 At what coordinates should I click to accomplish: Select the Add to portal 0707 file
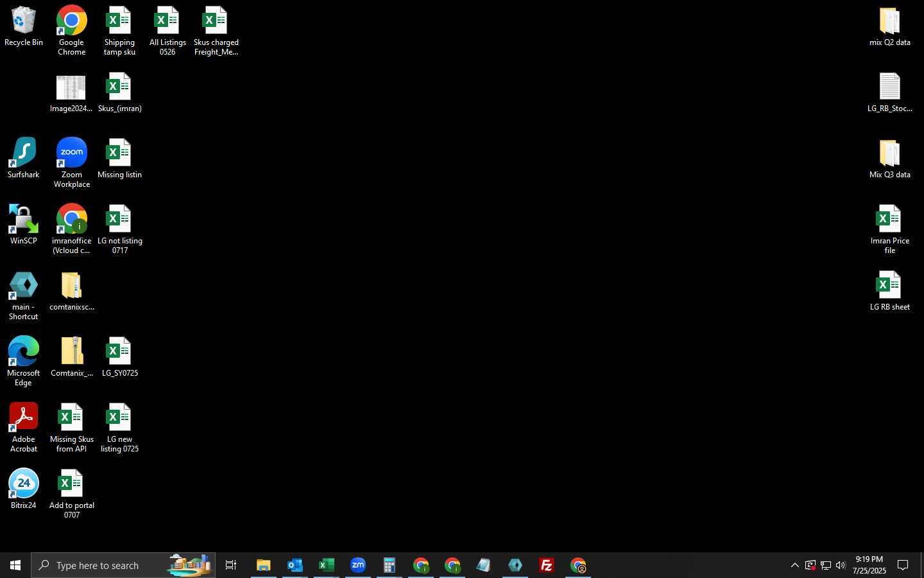(x=72, y=494)
